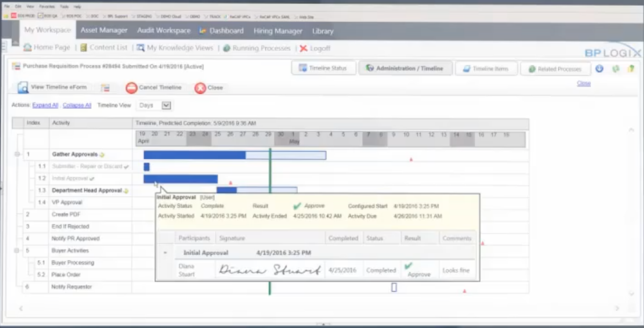Click the blue download icon near Related Processes

coord(599,69)
